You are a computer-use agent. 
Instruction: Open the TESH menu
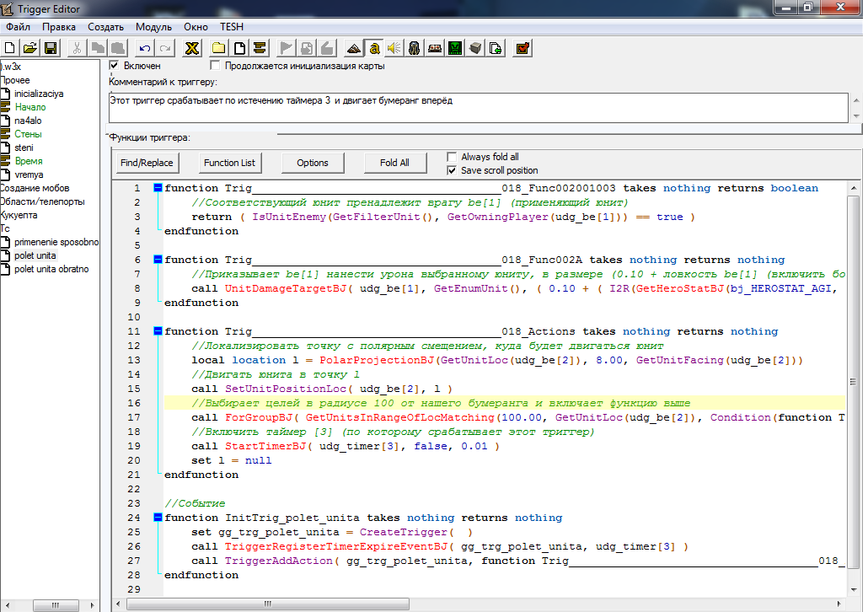click(x=232, y=27)
